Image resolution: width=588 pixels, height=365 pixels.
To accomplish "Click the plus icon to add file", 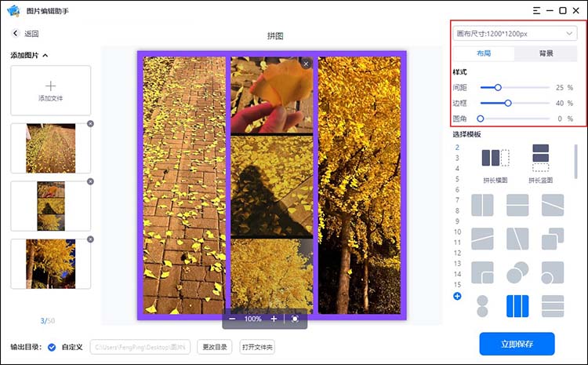I will 51,86.
